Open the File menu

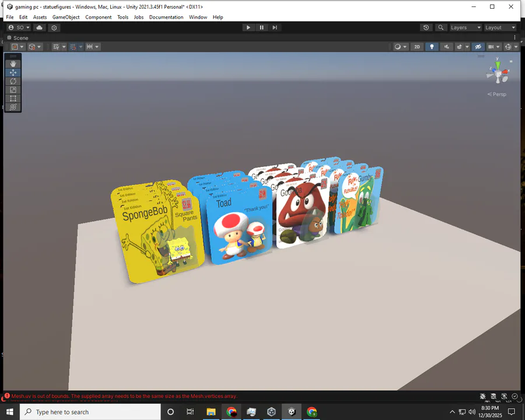10,17
